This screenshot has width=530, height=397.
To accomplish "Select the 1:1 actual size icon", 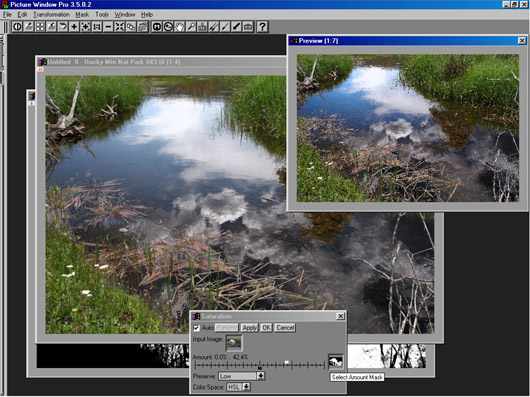I will click(97, 27).
